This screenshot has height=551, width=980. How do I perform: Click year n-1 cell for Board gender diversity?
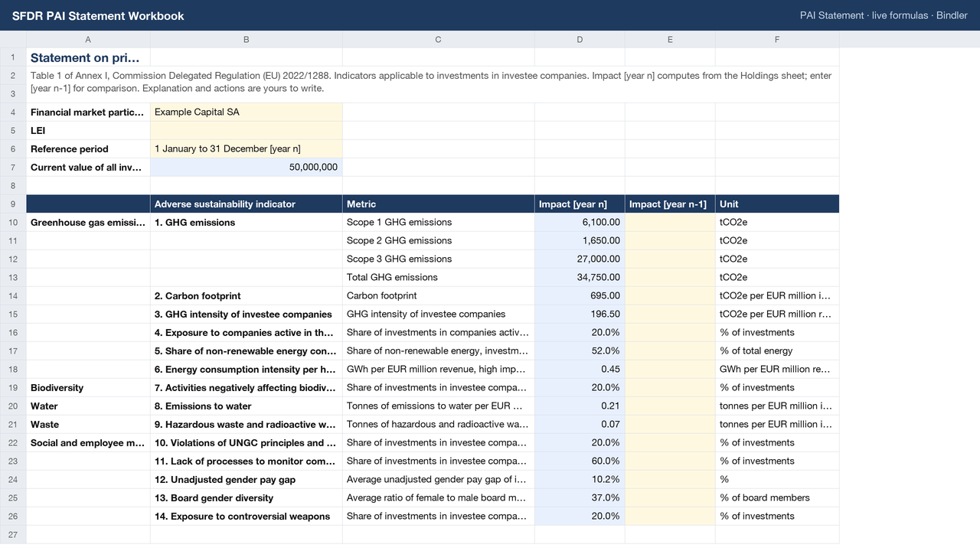(x=670, y=497)
